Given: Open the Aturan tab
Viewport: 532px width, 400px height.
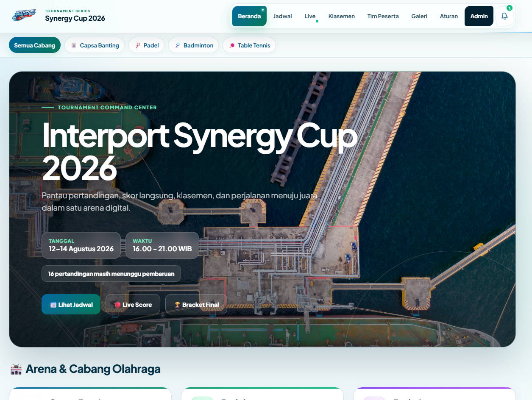Looking at the screenshot, I should click(448, 16).
